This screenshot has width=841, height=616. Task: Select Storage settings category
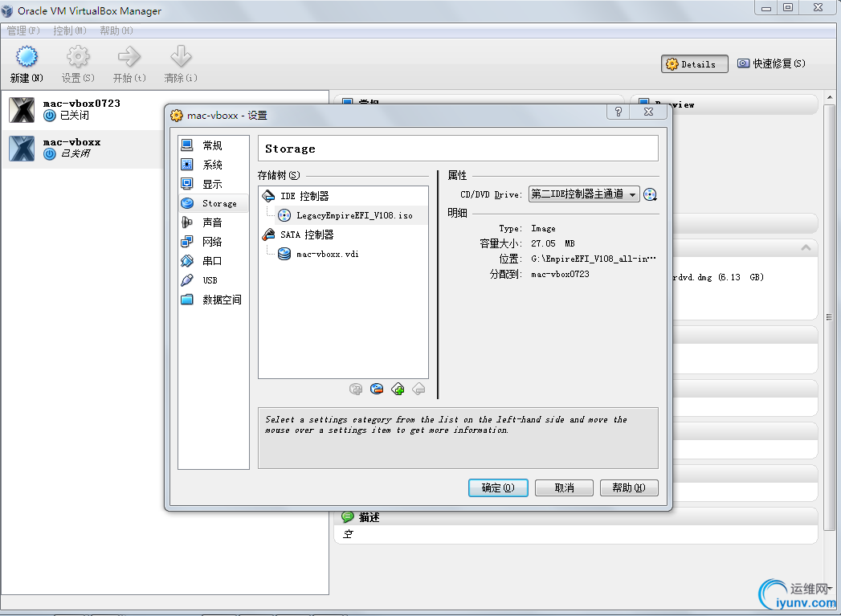(214, 203)
